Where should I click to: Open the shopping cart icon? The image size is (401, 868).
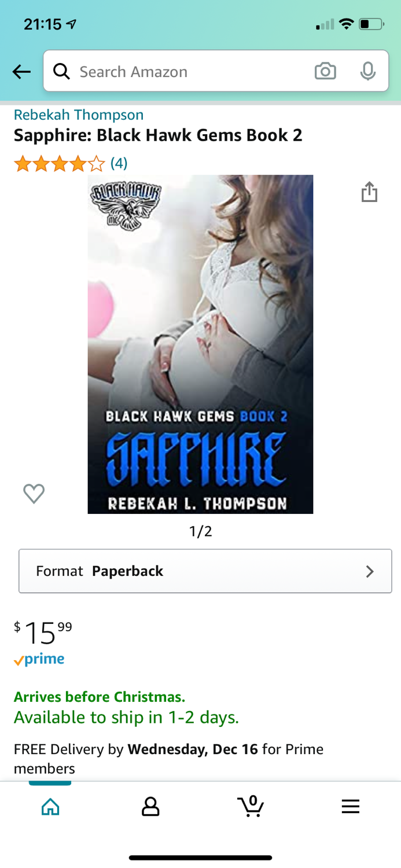[251, 806]
